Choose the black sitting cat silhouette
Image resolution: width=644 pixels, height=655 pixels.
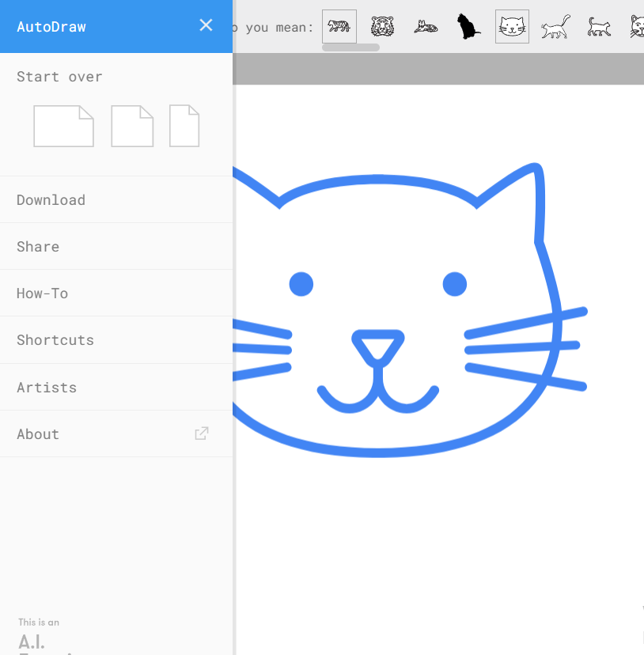469,27
